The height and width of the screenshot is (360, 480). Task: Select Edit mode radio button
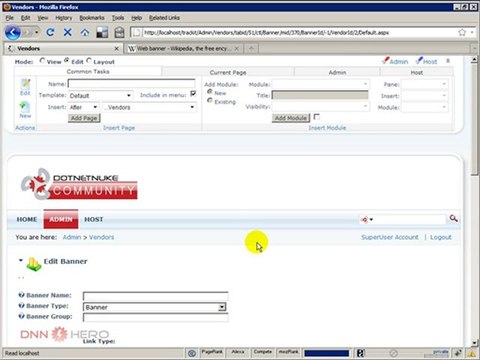point(67,61)
